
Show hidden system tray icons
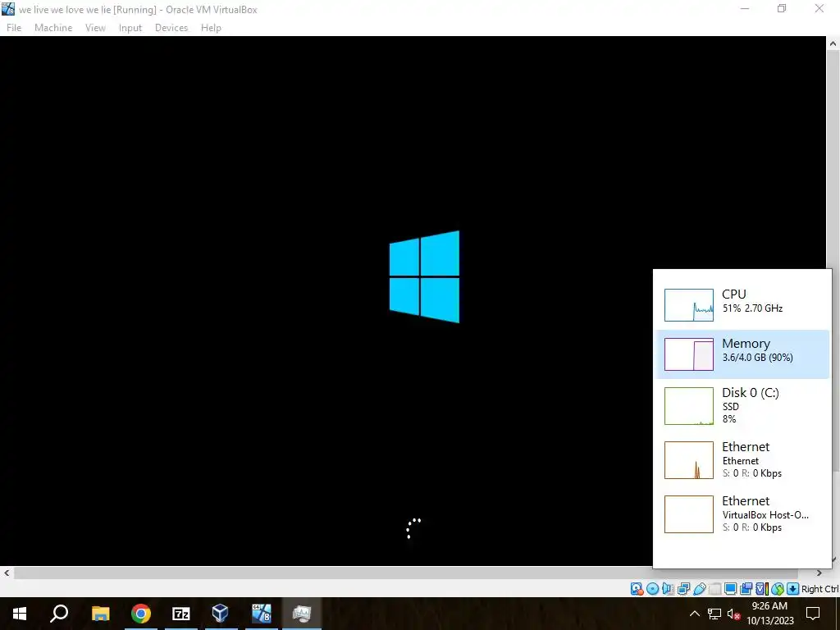(694, 614)
